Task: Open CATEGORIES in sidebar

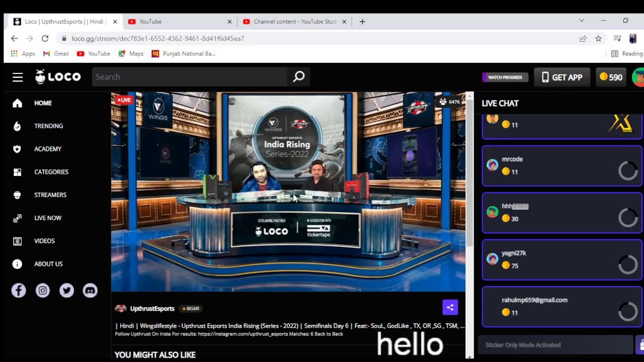Action: tap(51, 172)
